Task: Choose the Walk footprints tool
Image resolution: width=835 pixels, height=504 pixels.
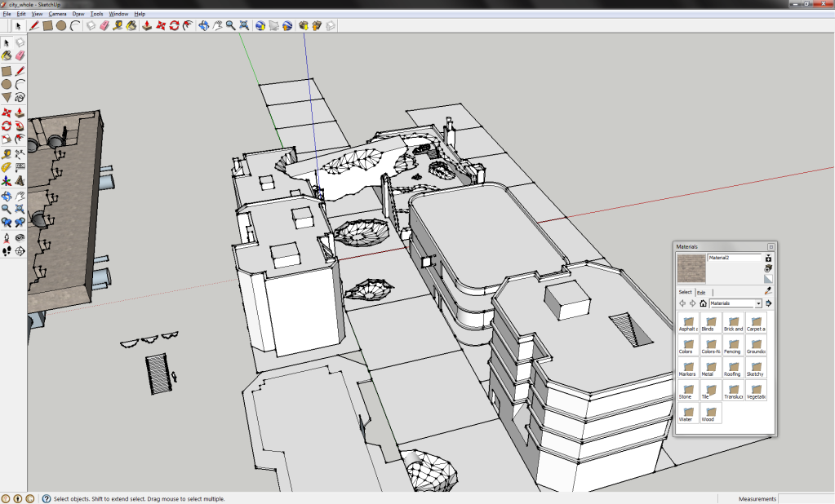Action: point(7,251)
